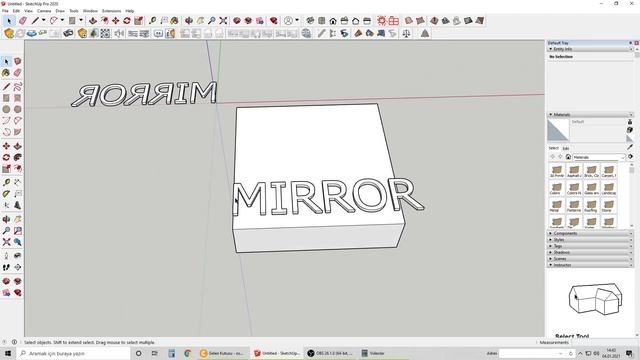The height and width of the screenshot is (360, 640).
Task: Open the Asphalt materials folder
Action: coord(574,171)
